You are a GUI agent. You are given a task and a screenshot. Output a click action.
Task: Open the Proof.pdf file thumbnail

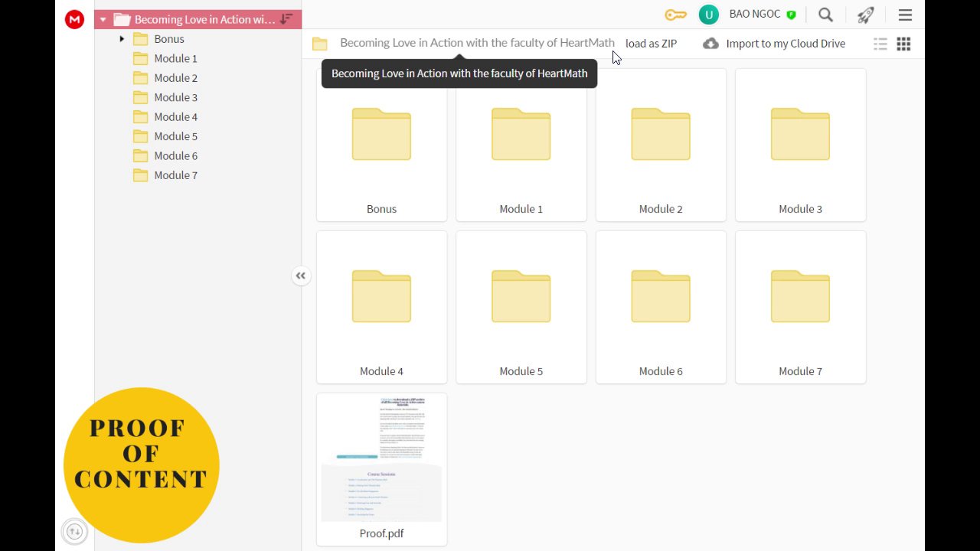pyautogui.click(x=381, y=469)
